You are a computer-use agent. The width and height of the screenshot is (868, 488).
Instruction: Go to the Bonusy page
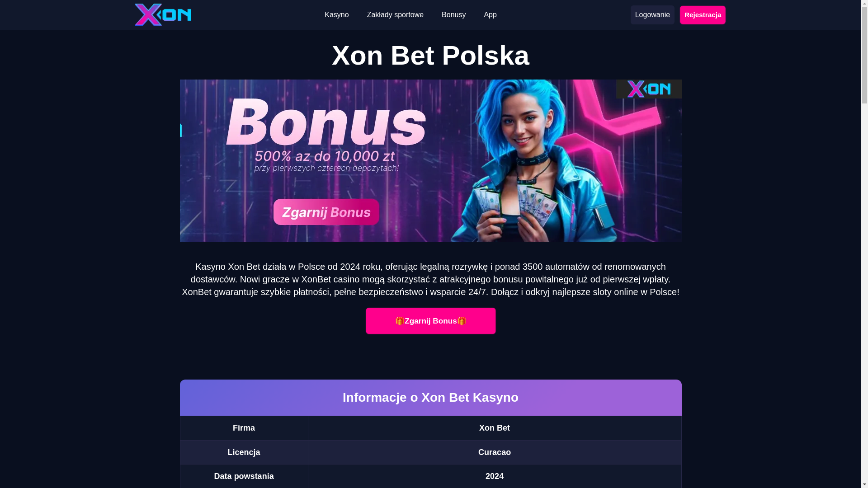(x=453, y=15)
